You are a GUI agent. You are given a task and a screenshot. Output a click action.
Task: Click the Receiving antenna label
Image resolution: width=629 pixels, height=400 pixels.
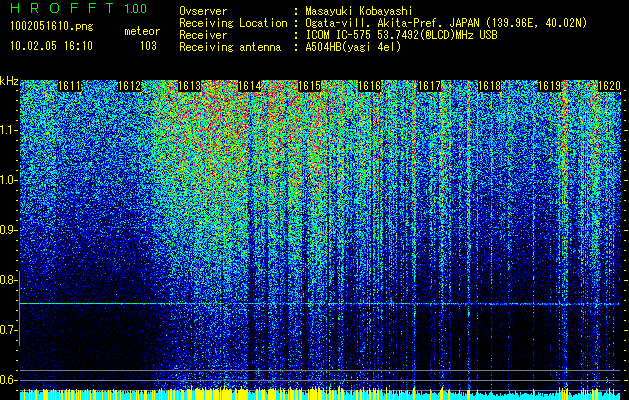point(230,47)
